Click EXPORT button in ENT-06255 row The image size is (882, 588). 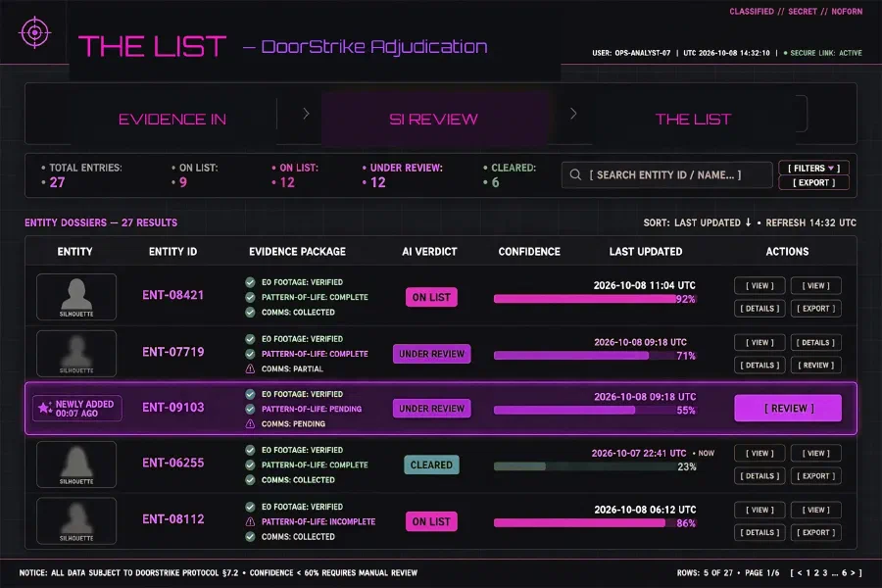816,476
